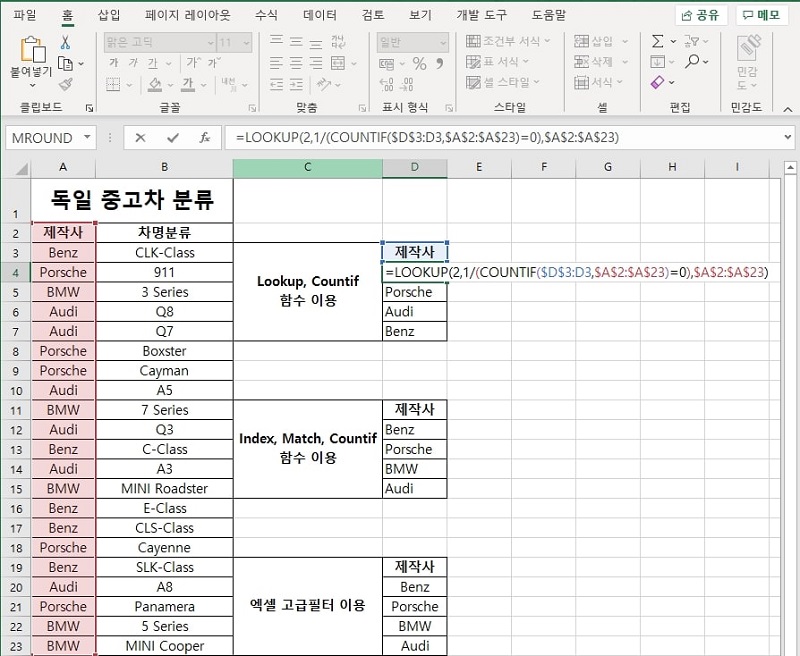800x656 pixels.
Task: Toggle top align
Action: tap(277, 41)
